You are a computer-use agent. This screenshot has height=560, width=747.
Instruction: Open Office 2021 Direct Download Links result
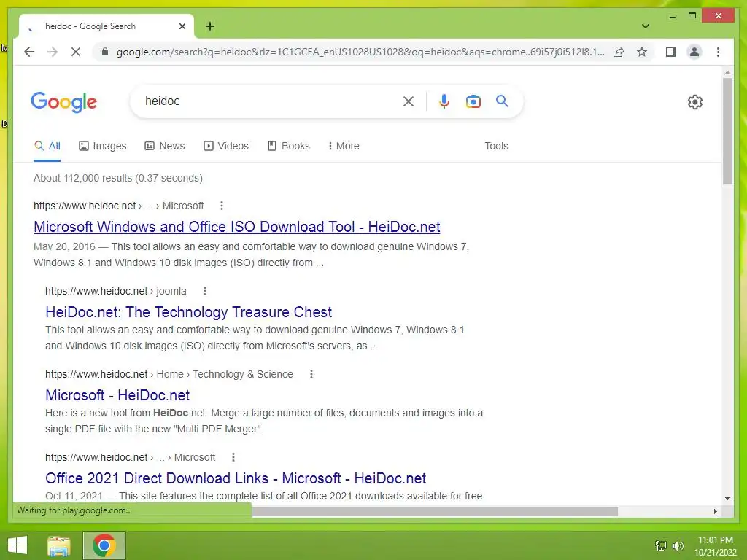[x=236, y=478]
